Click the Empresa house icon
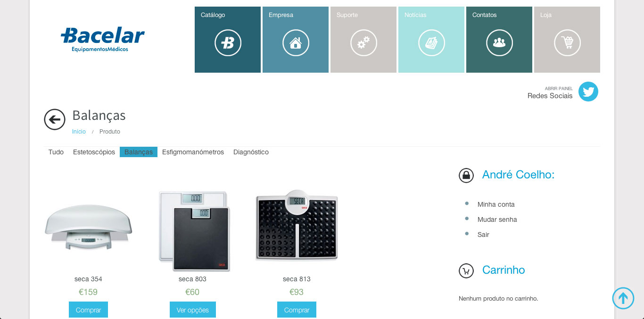Image resolution: width=644 pixels, height=319 pixels. pos(296,43)
